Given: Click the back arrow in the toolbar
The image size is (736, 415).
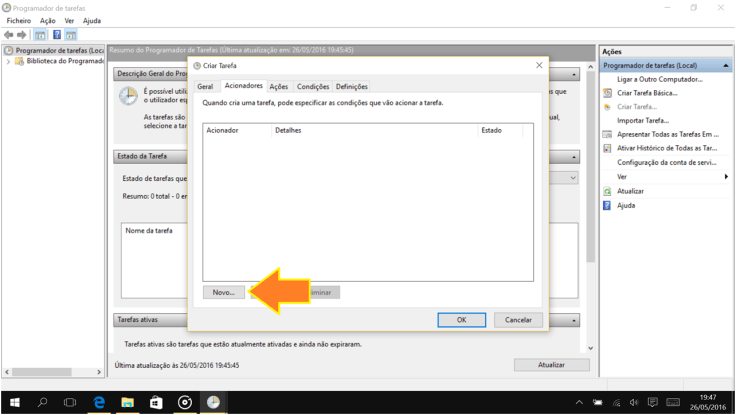Looking at the screenshot, I should (9, 35).
